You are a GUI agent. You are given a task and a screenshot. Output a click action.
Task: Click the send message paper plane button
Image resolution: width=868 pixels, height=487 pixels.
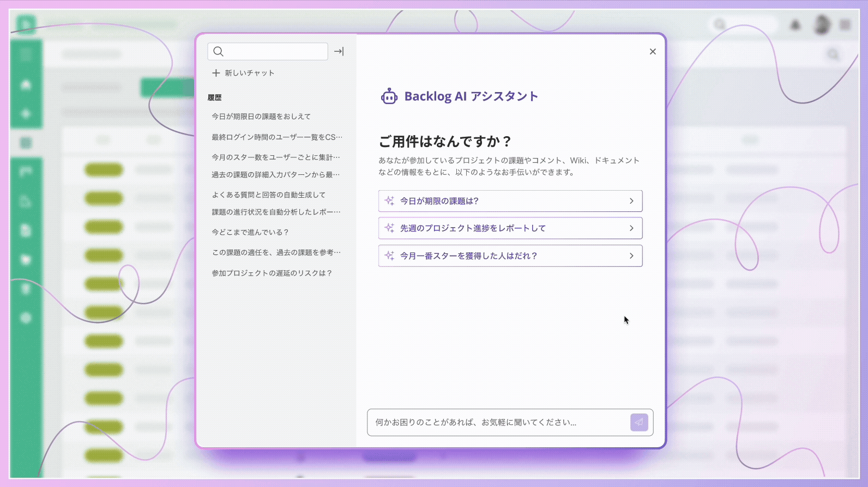[639, 422]
